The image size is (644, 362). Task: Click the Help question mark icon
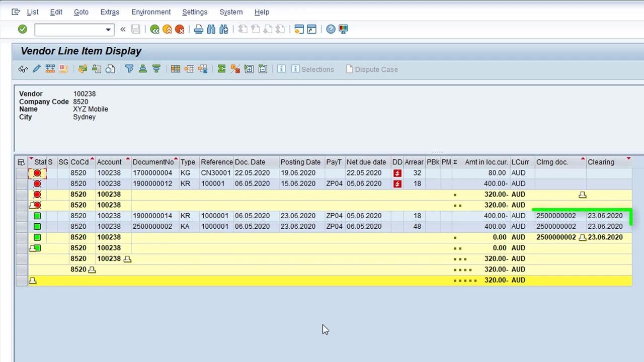coord(331,29)
